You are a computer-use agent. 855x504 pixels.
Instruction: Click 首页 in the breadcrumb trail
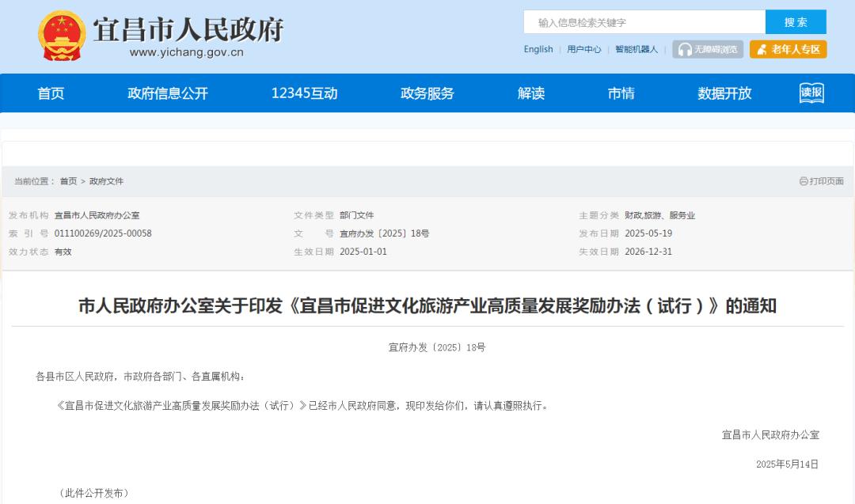(x=69, y=181)
